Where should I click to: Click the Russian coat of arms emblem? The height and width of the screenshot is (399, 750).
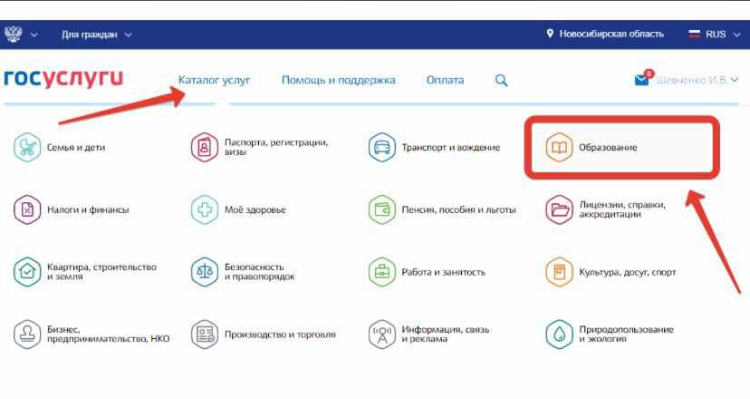[13, 34]
